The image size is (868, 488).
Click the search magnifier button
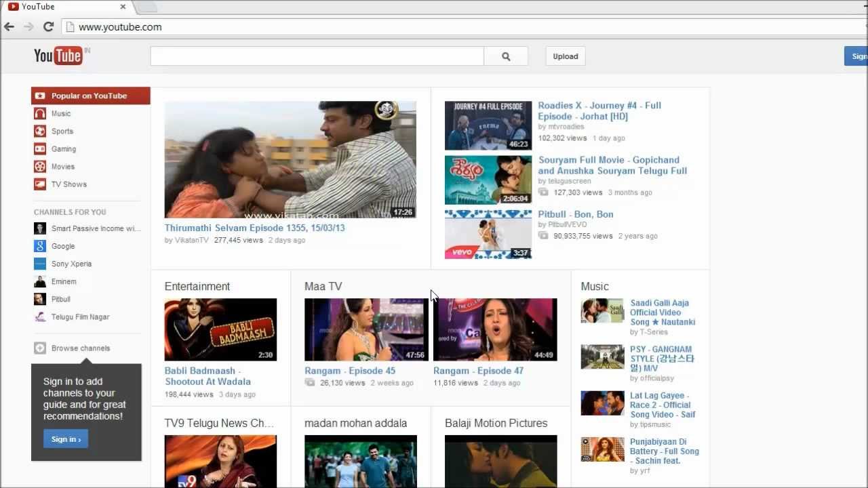(506, 56)
